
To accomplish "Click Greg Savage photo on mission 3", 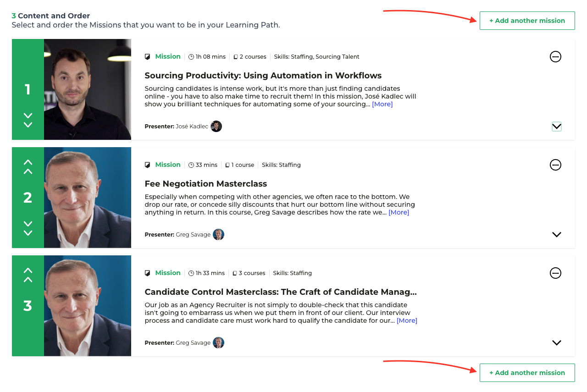I will coord(88,306).
